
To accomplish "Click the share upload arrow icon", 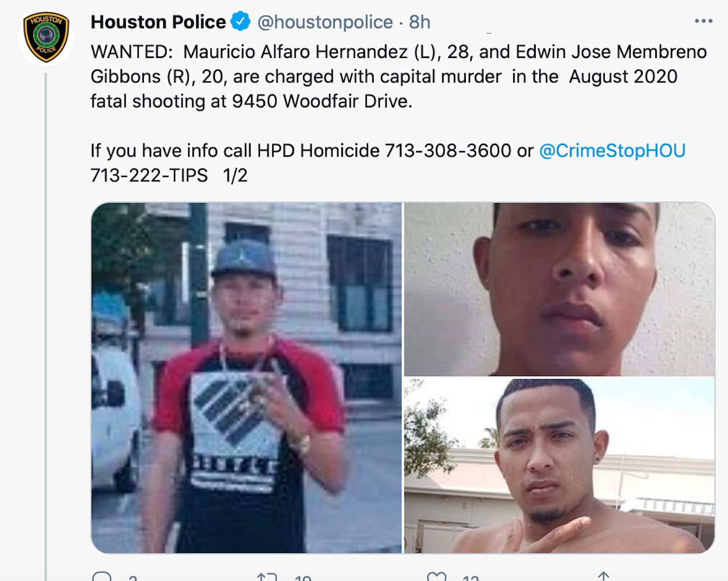I will pos(603,576).
